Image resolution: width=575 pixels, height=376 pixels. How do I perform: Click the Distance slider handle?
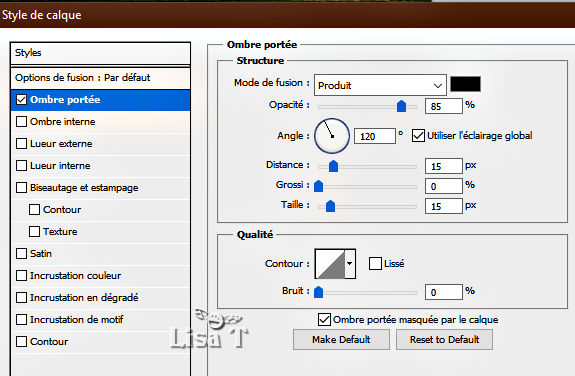(333, 166)
